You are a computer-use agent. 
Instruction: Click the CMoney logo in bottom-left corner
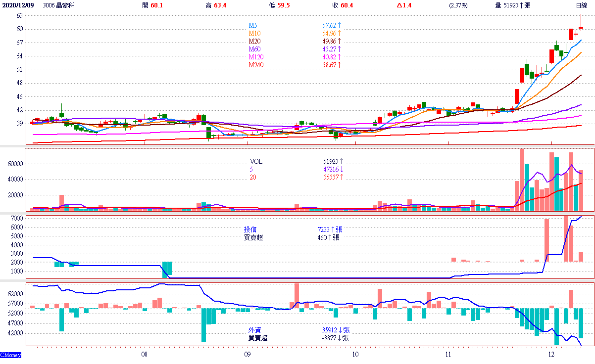click(x=10, y=355)
